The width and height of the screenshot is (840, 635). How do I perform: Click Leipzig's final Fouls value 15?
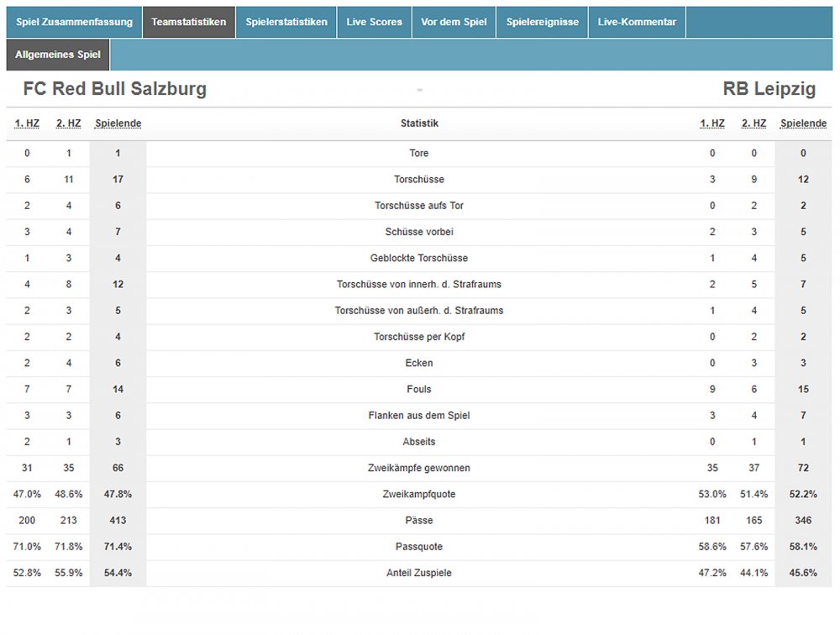[x=803, y=390]
